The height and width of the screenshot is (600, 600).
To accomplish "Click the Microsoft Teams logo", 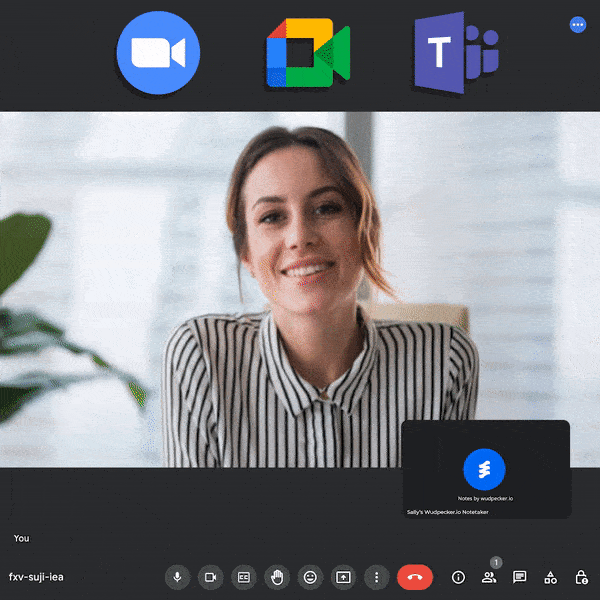I will tap(455, 53).
